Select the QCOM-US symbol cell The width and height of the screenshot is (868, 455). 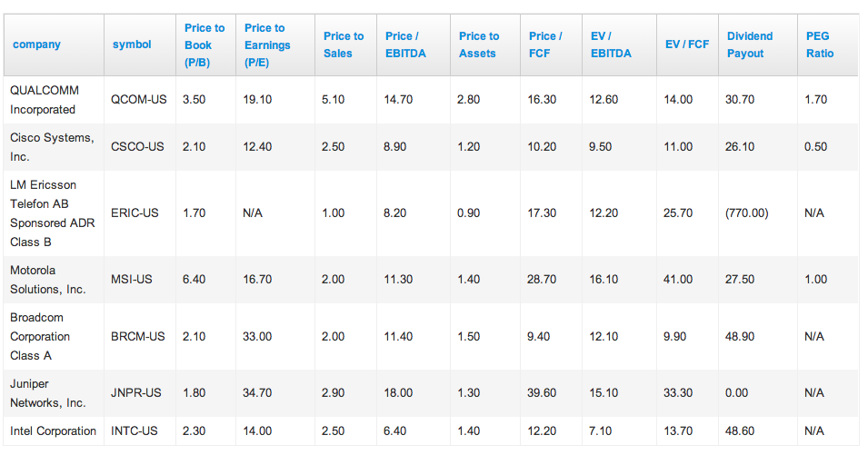click(138, 100)
